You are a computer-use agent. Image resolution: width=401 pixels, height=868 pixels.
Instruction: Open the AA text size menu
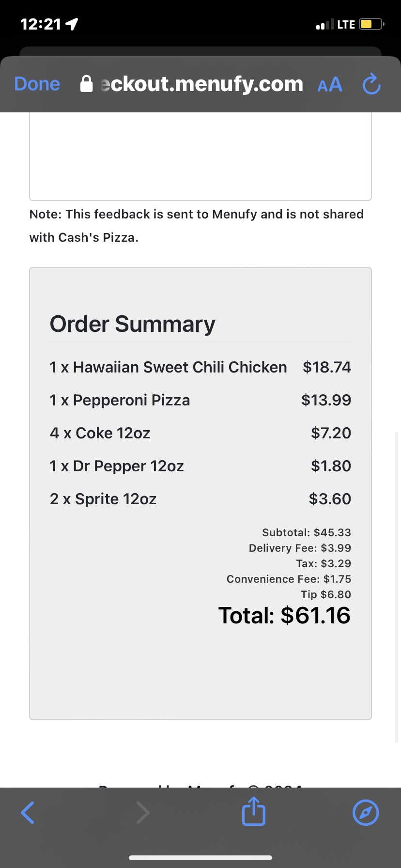click(x=330, y=85)
